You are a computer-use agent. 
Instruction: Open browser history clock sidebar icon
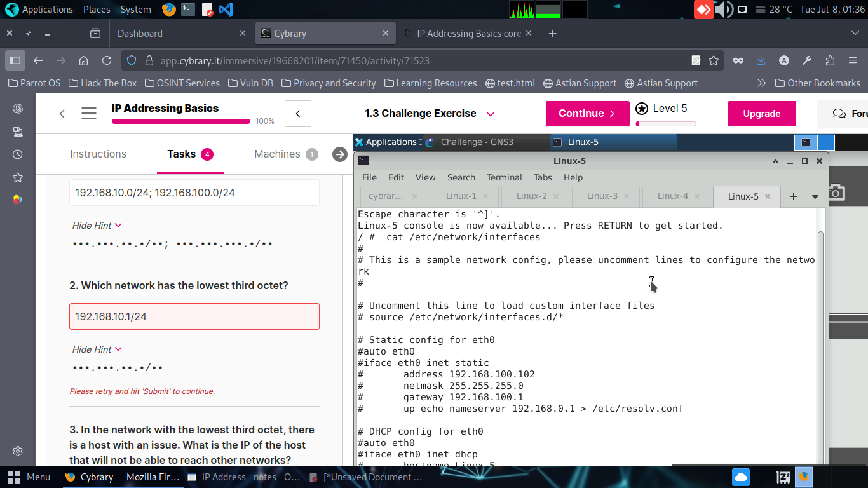[x=18, y=154]
